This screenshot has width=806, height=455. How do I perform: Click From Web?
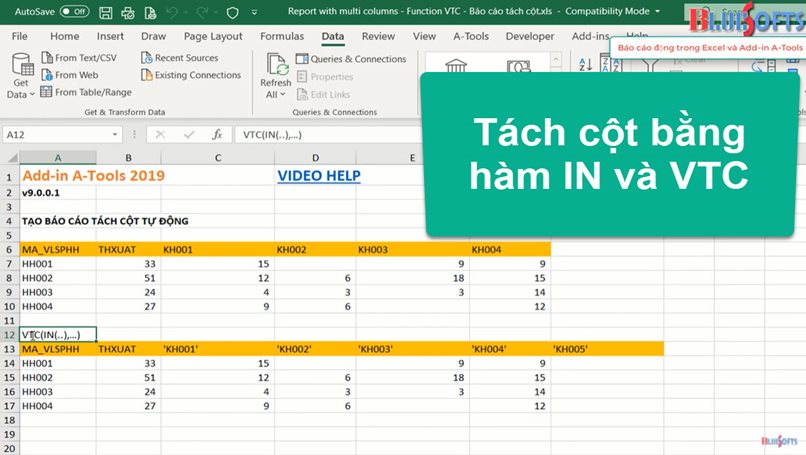click(70, 75)
